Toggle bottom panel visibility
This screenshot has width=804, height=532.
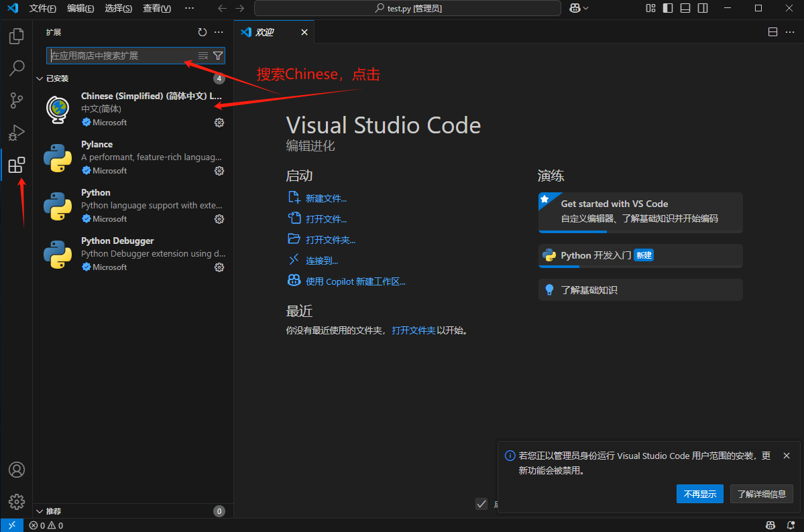[685, 8]
